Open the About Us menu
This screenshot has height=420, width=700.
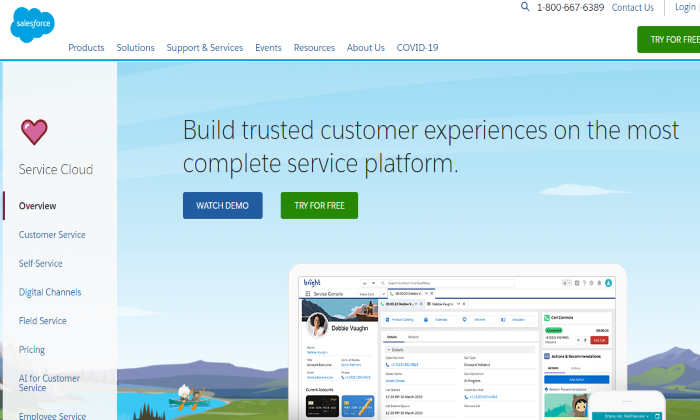click(366, 48)
